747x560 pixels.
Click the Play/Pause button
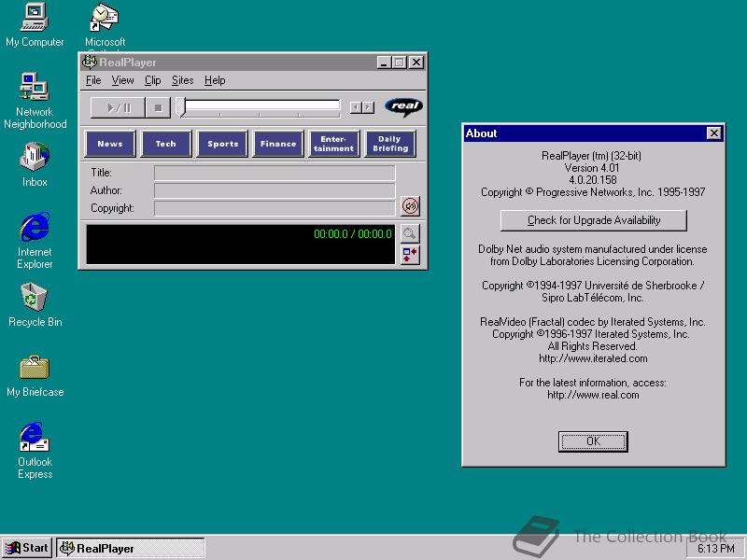(119, 108)
